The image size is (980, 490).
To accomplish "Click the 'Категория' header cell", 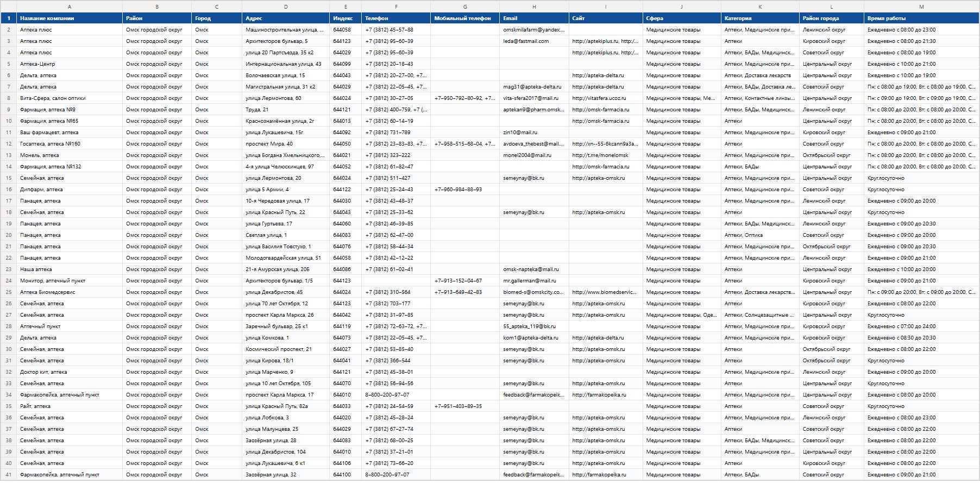I will 760,18.
